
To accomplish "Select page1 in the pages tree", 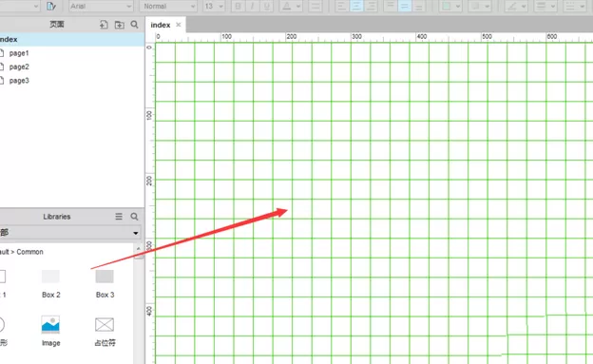I will 19,53.
